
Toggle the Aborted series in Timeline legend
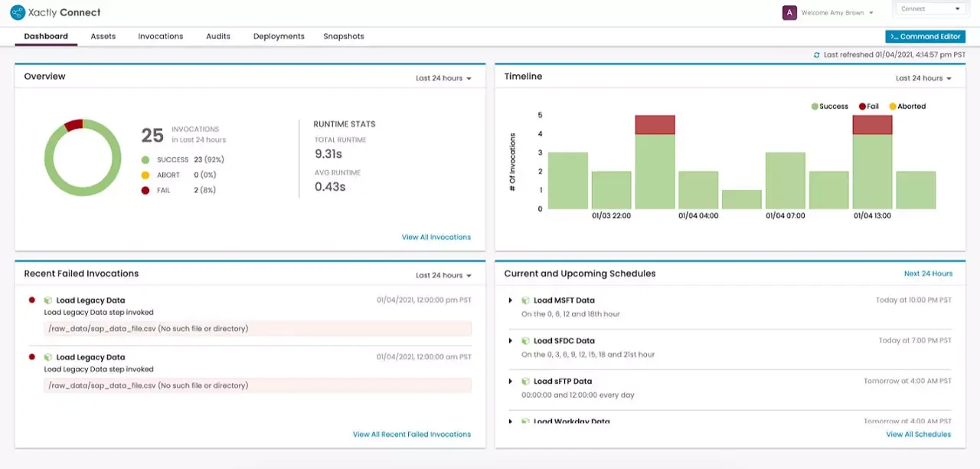(x=907, y=107)
